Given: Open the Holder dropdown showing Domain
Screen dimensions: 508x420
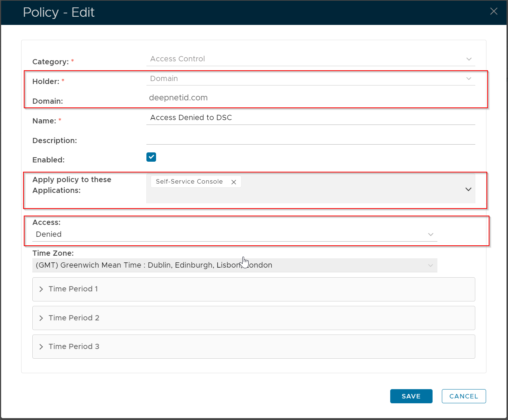Looking at the screenshot, I should pos(310,79).
